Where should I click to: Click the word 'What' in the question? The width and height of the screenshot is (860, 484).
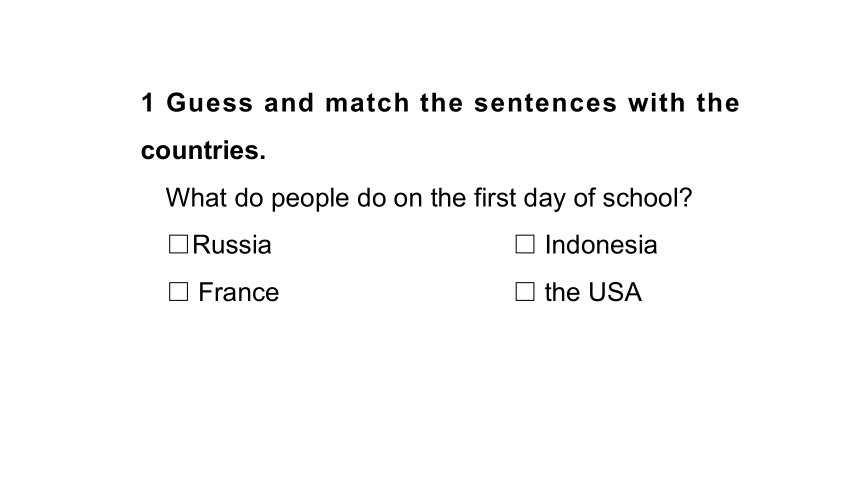(x=196, y=198)
